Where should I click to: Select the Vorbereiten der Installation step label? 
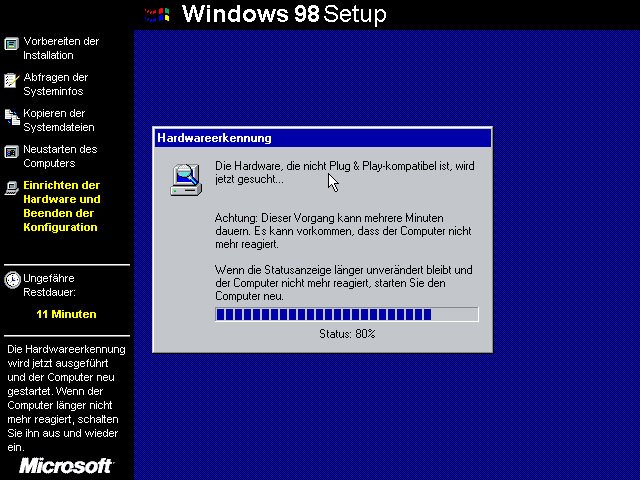(61, 48)
